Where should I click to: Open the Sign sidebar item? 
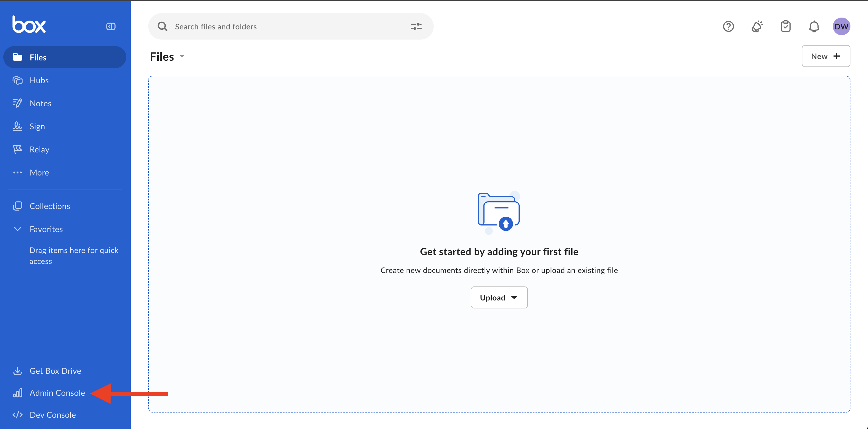(x=37, y=126)
